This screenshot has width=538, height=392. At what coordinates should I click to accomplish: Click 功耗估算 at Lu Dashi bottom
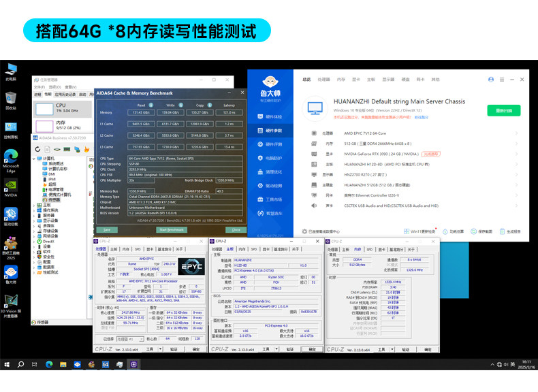point(453,231)
